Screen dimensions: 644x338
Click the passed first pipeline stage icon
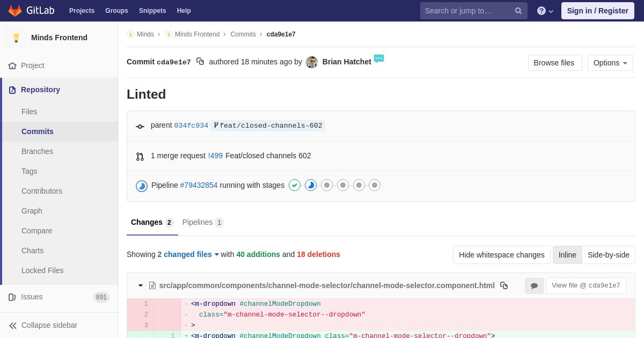pos(295,185)
